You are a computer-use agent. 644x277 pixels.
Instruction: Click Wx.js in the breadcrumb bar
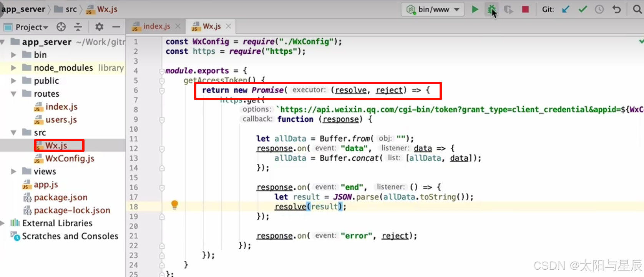[102, 9]
